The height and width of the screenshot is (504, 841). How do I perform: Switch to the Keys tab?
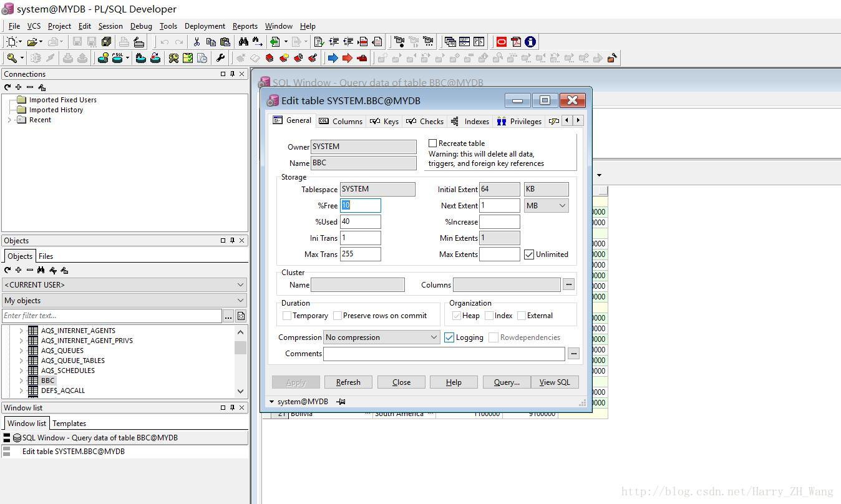[x=384, y=121]
